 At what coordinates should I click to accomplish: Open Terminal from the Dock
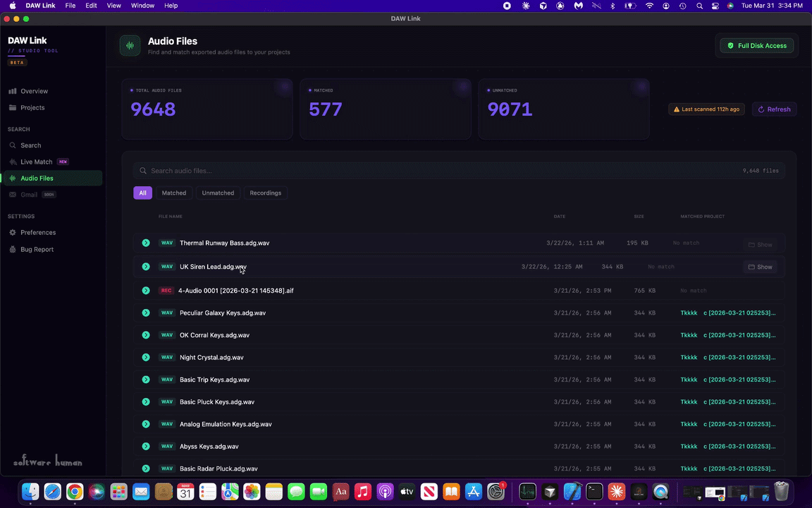[594, 491]
